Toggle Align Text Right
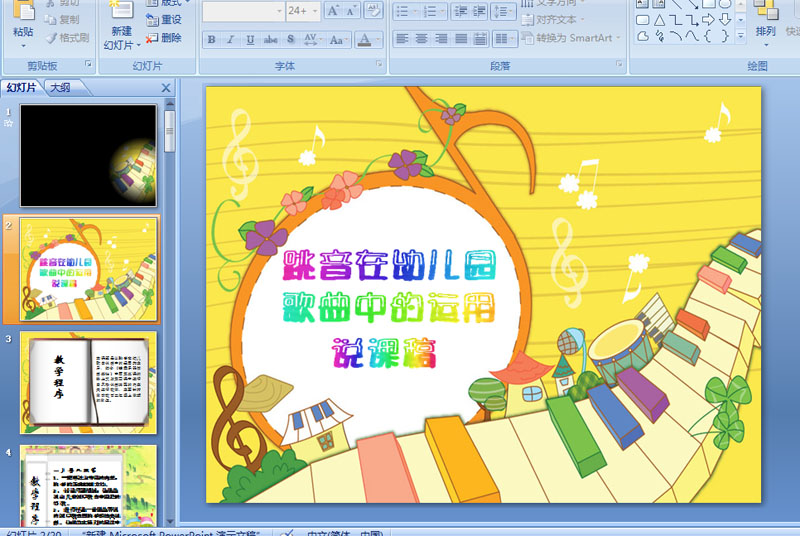Screen dimensions: 800x536 pos(441,39)
